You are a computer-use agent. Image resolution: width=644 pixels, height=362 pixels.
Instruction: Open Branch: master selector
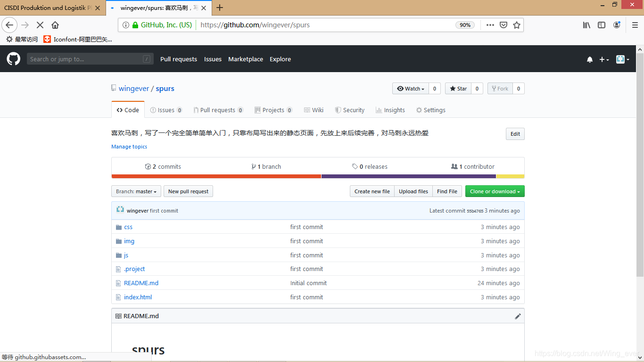(136, 191)
